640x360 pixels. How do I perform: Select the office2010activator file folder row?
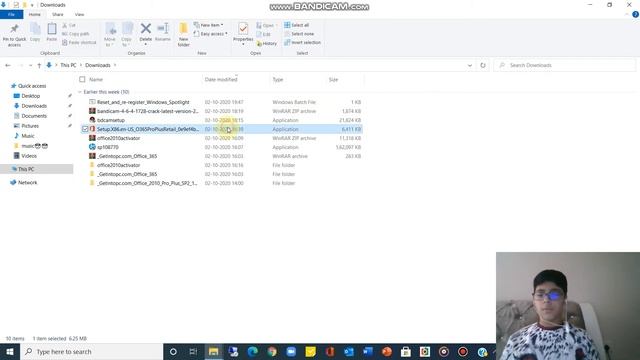pyautogui.click(x=221, y=165)
